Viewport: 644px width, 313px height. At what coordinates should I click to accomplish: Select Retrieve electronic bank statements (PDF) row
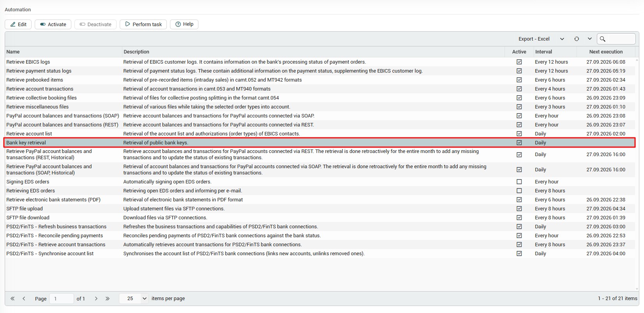tap(320, 200)
